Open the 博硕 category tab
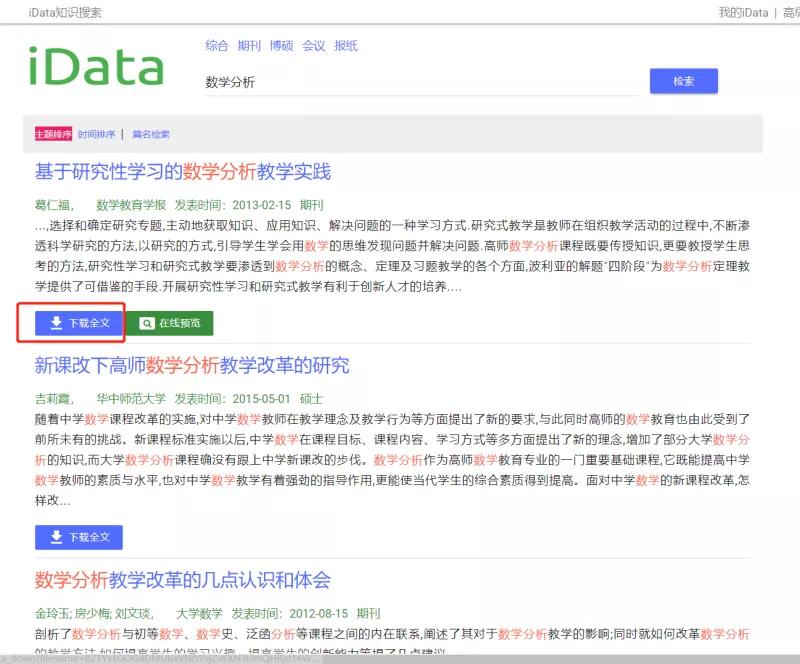 [x=280, y=46]
